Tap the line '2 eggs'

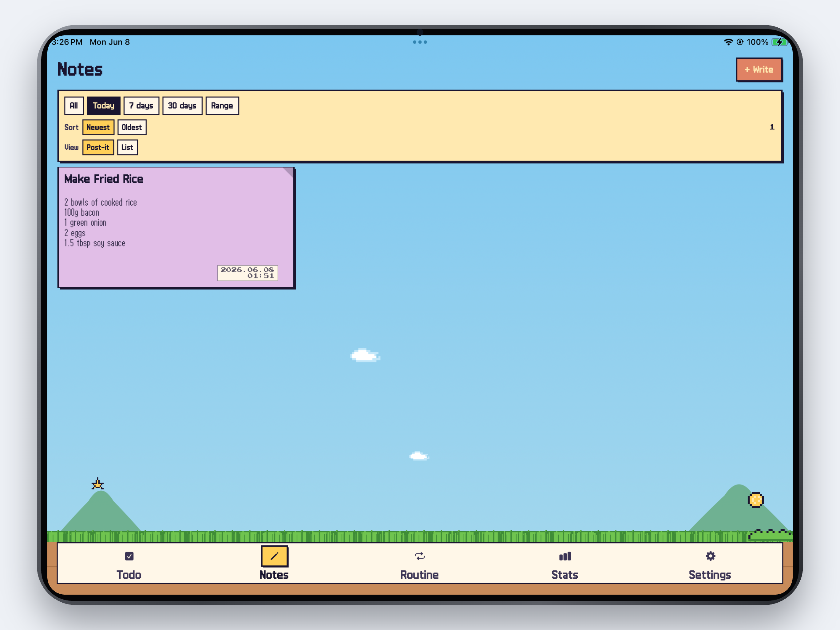[x=75, y=233]
